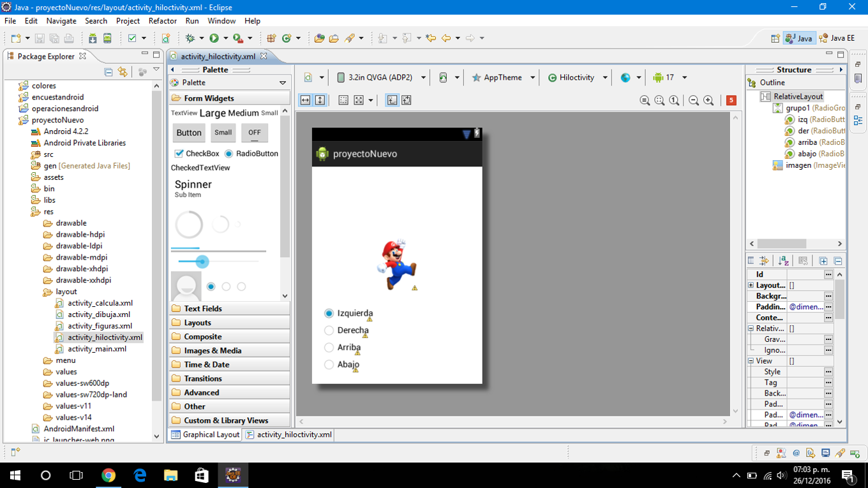Click the OFF toggle widget in palette

[255, 133]
